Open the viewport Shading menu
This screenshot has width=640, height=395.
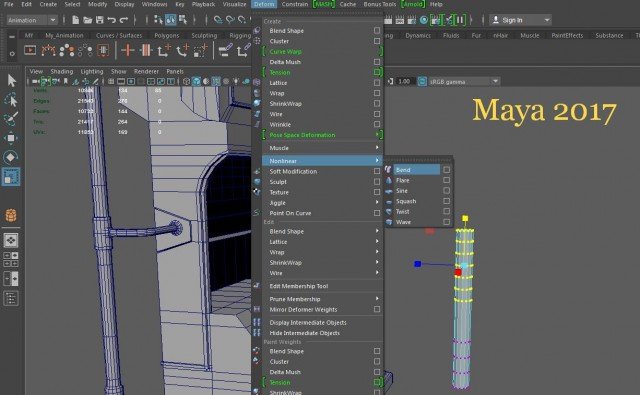coord(62,71)
